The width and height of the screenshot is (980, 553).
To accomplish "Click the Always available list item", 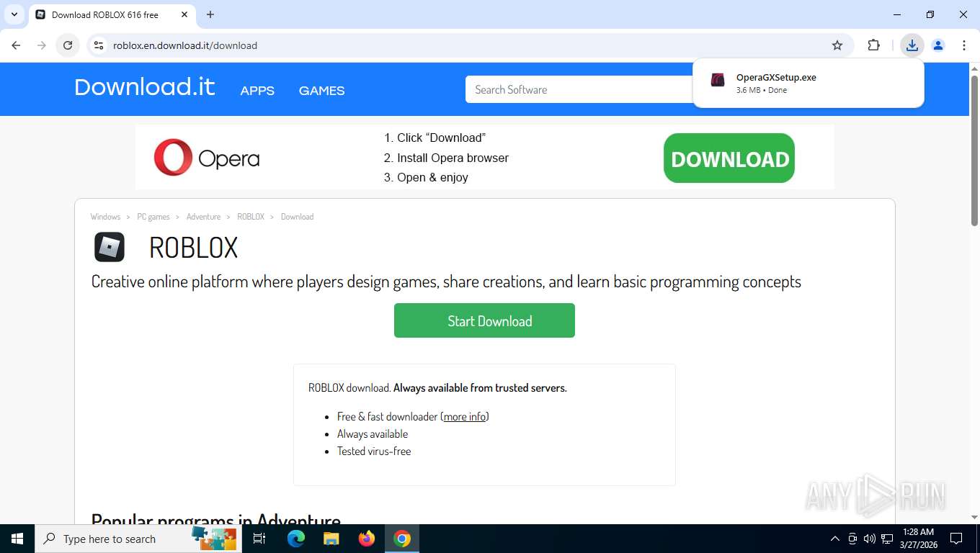I will 373,434.
